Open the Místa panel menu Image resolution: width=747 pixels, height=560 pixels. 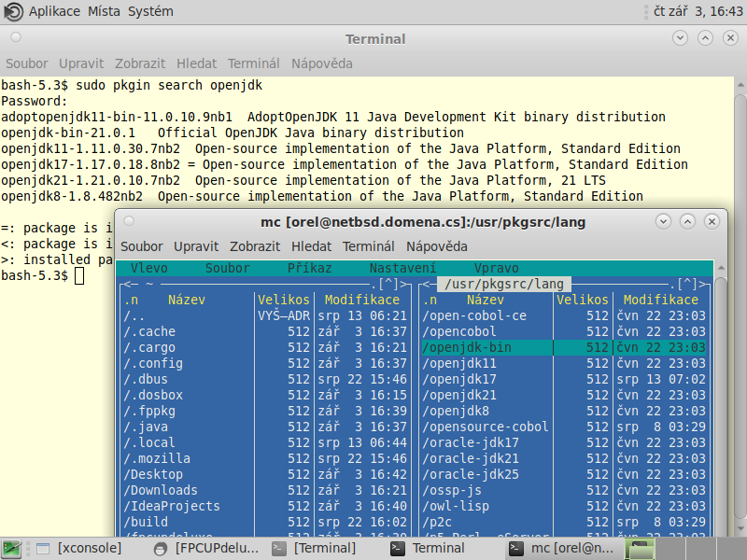point(104,11)
